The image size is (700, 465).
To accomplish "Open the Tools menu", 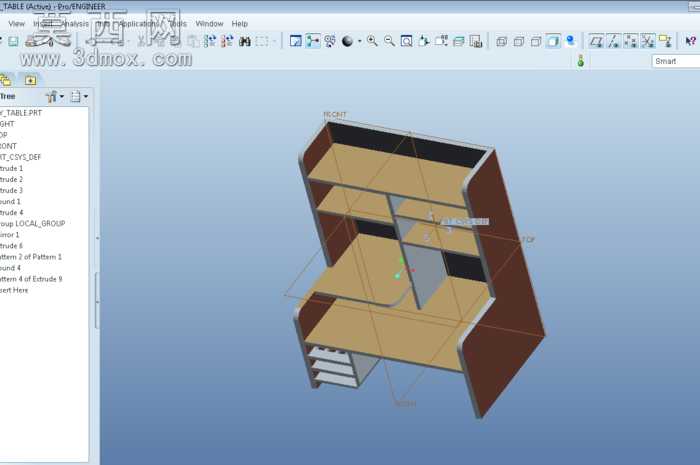I will (x=178, y=24).
